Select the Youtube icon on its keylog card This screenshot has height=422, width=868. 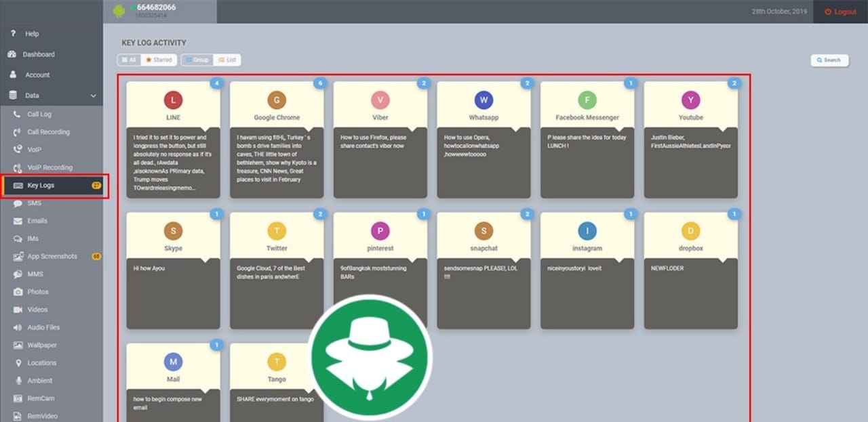point(690,100)
